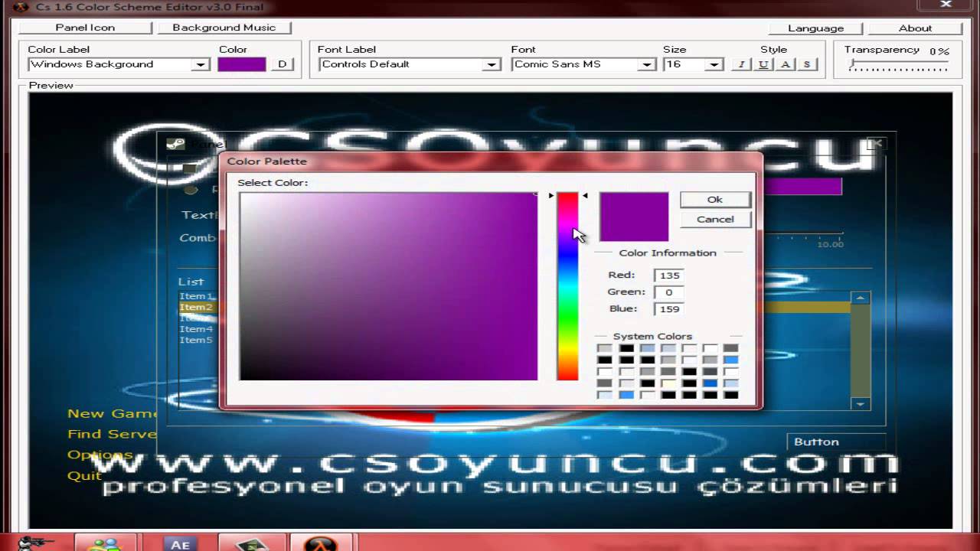The height and width of the screenshot is (551, 980).
Task: Click the Half-Life lambda taskbar icon
Action: click(320, 543)
